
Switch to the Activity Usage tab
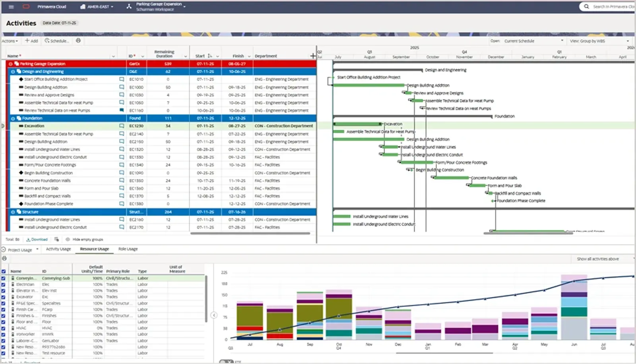(58, 249)
